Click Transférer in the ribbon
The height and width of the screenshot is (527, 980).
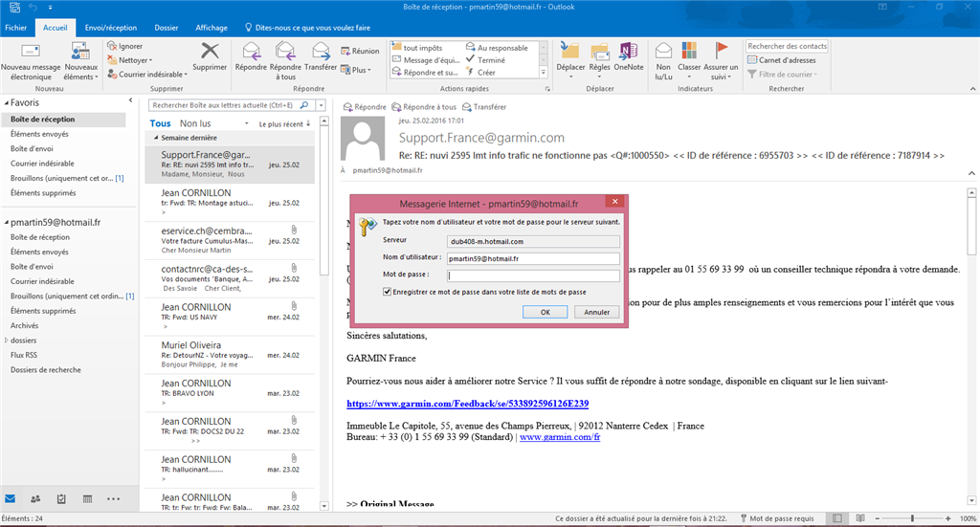coord(321,57)
